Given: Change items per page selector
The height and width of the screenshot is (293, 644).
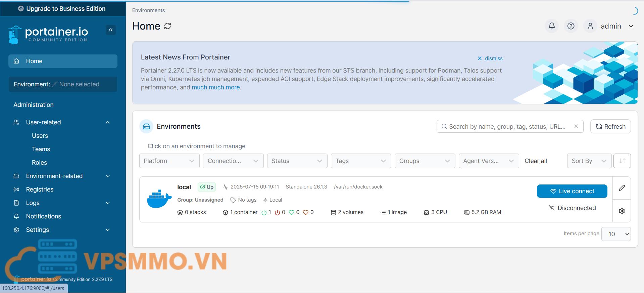Looking at the screenshot, I should (x=616, y=234).
